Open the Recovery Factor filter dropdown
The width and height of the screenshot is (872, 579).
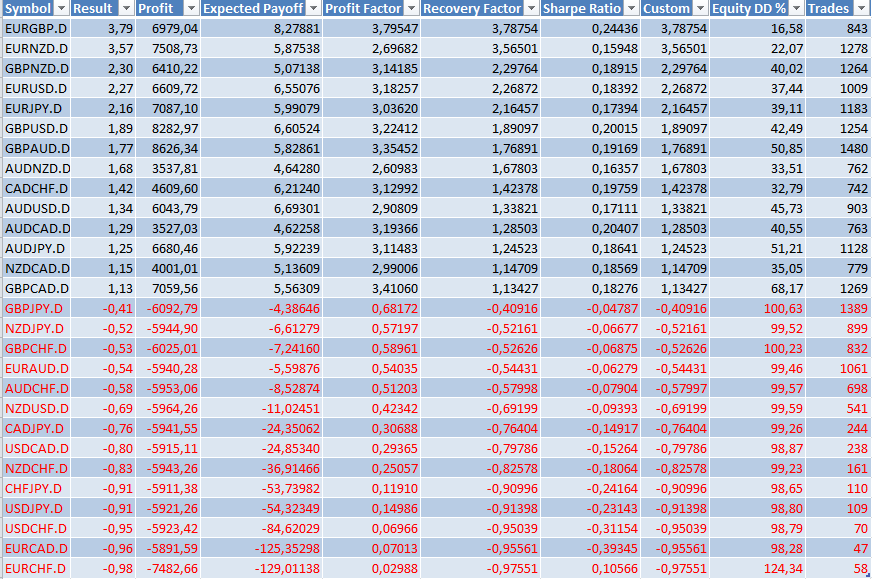[532, 8]
